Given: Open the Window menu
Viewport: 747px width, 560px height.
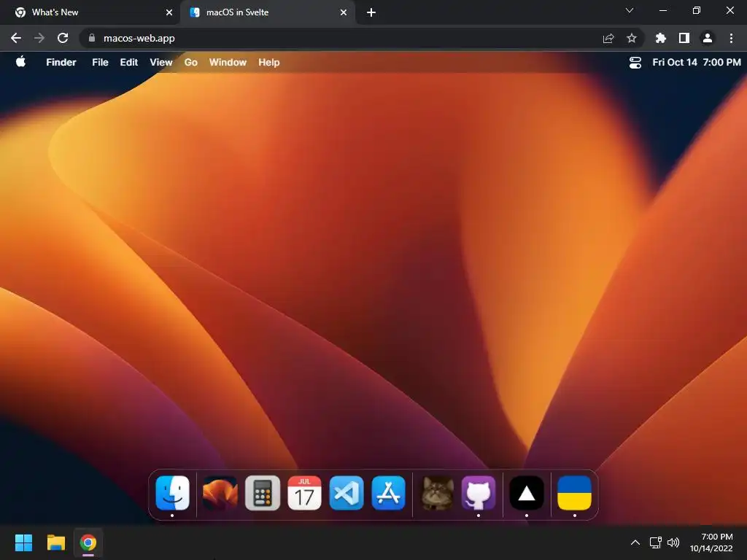Looking at the screenshot, I should pyautogui.click(x=228, y=63).
